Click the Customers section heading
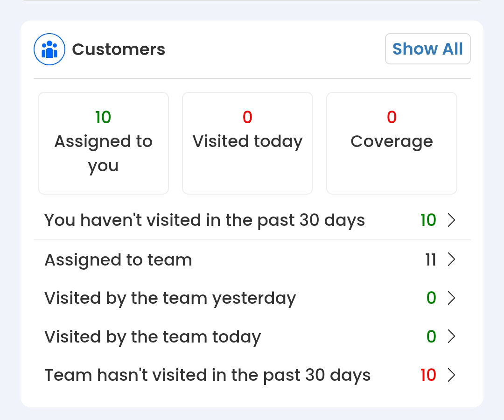Screen dimensions: 504x420 click(119, 49)
